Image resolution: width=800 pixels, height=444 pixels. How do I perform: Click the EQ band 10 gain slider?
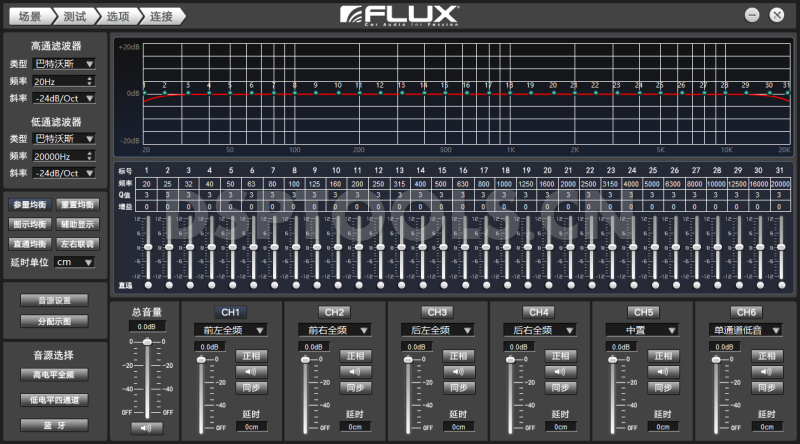(338, 247)
